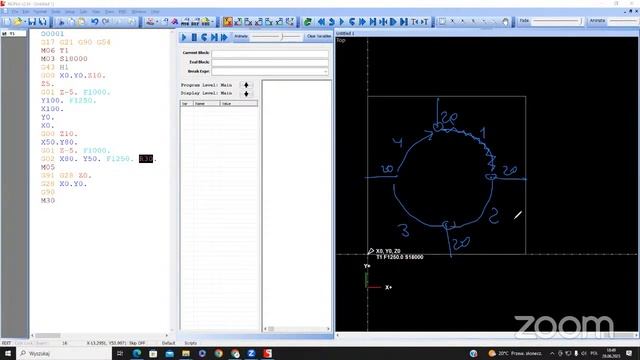Click the orange highlighted backplot window icon
Viewport: 640px width, 360px height.
[228, 21]
